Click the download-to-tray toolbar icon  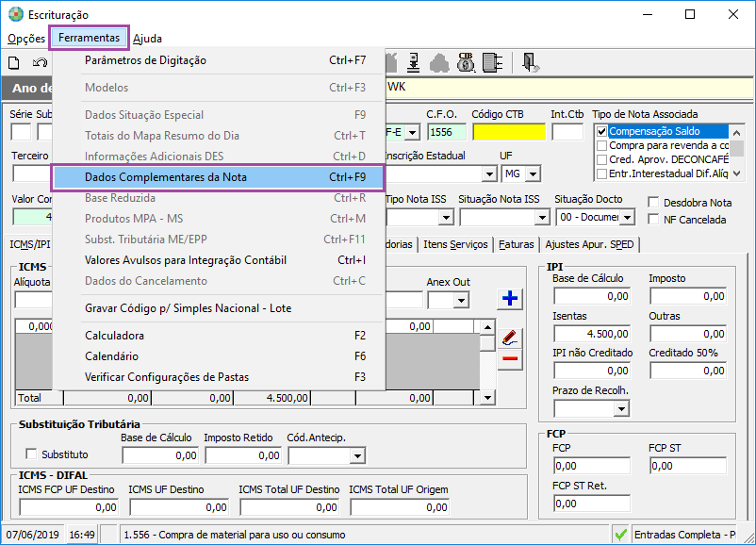pyautogui.click(x=413, y=62)
